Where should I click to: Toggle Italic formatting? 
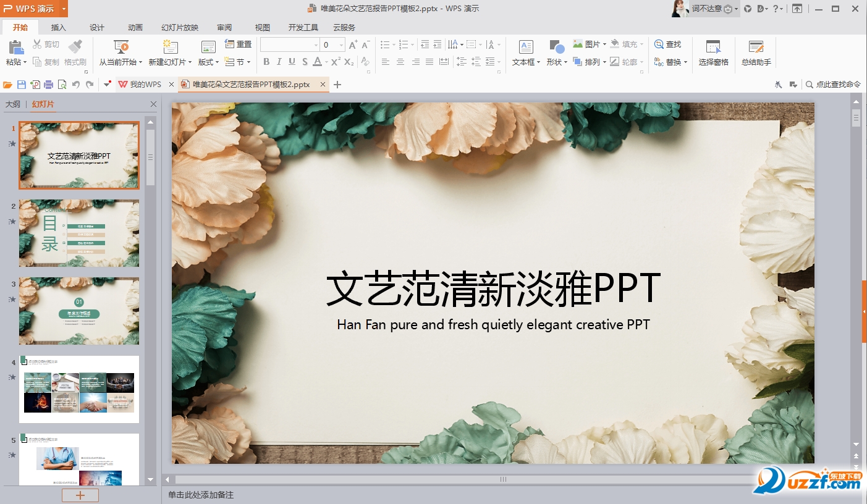[279, 62]
